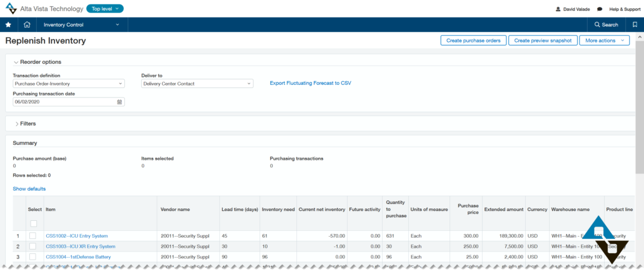The height and width of the screenshot is (274, 644).
Task: Click the Currency column header
Action: click(537, 209)
